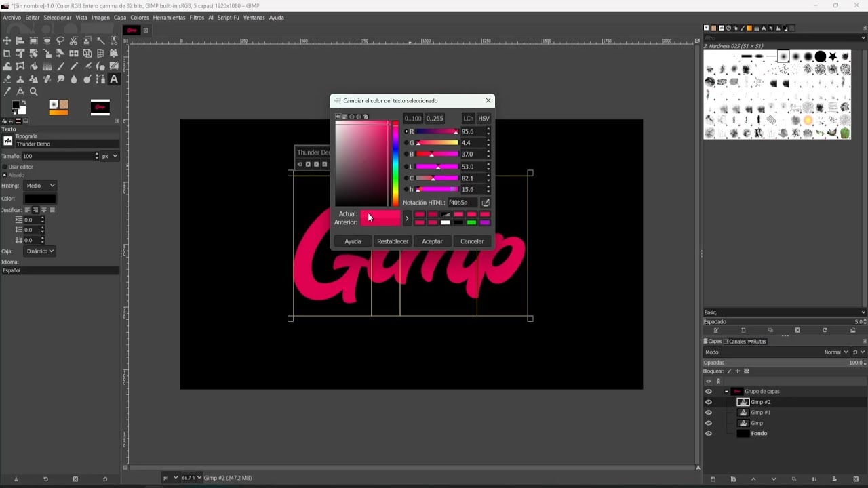Switch scale to 0..255 range
Viewport: 868px width, 488px height.
point(435,119)
